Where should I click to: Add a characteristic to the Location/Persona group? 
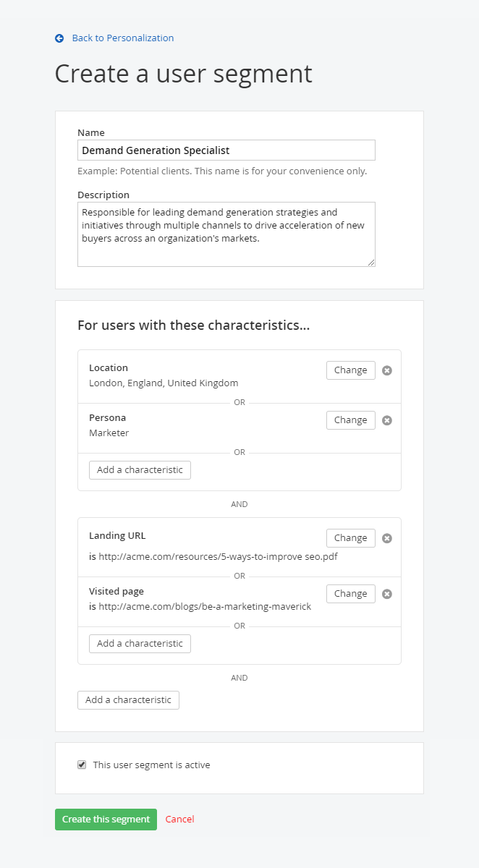[x=140, y=470]
